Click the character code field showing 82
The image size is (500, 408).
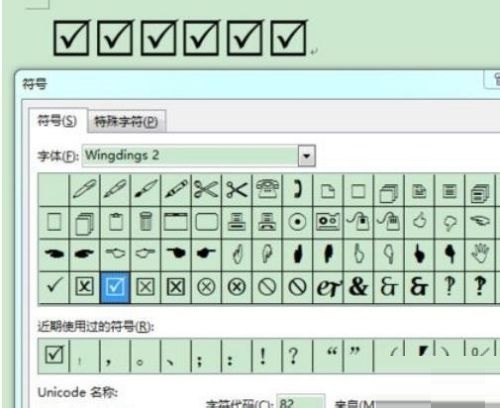(300, 402)
